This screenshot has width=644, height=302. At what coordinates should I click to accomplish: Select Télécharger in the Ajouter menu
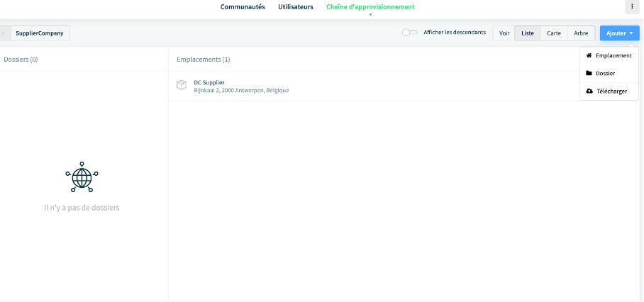click(609, 91)
